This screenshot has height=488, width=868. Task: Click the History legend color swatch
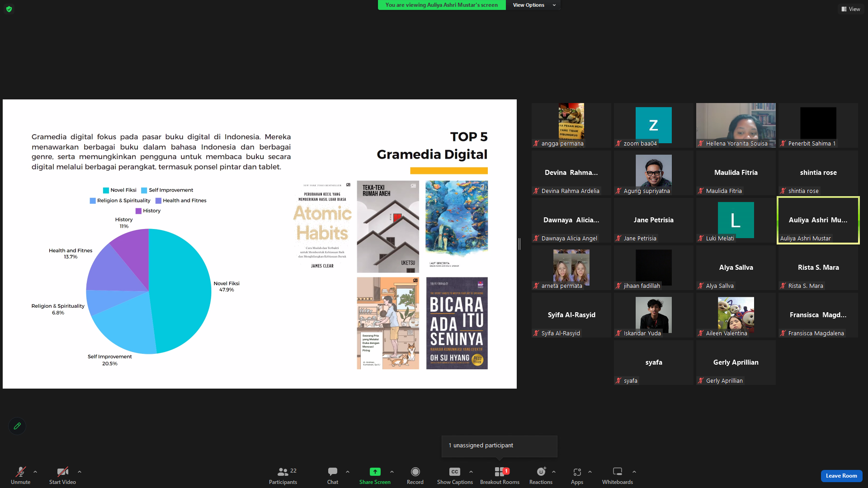pyautogui.click(x=138, y=211)
